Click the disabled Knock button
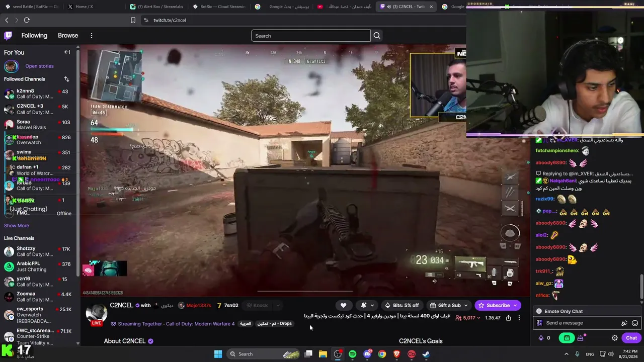Image resolution: width=644 pixels, height=362 pixels. pos(257,305)
